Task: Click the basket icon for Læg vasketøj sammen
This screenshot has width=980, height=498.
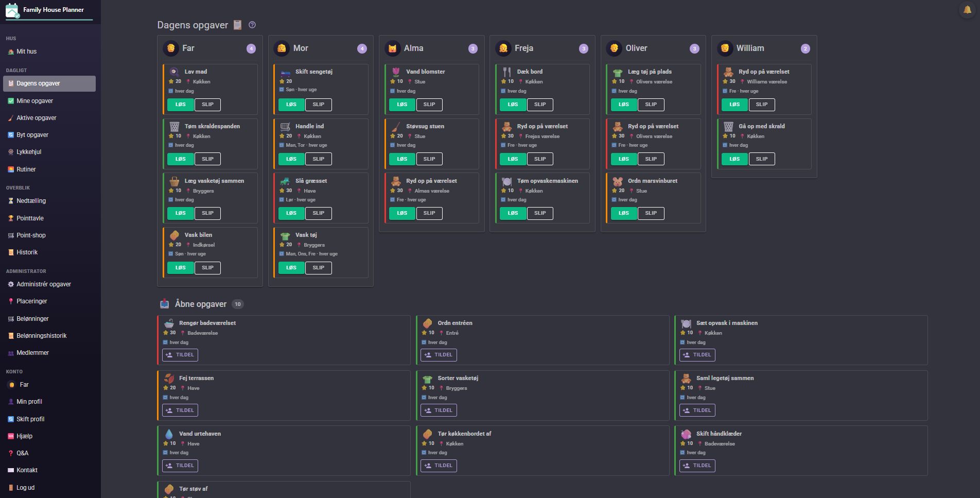Action: point(174,181)
